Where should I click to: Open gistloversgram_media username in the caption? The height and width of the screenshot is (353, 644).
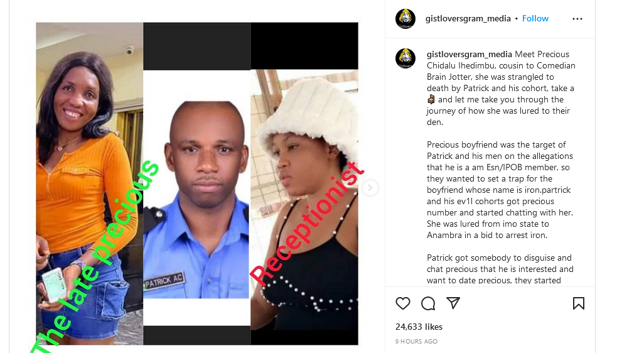pyautogui.click(x=469, y=54)
